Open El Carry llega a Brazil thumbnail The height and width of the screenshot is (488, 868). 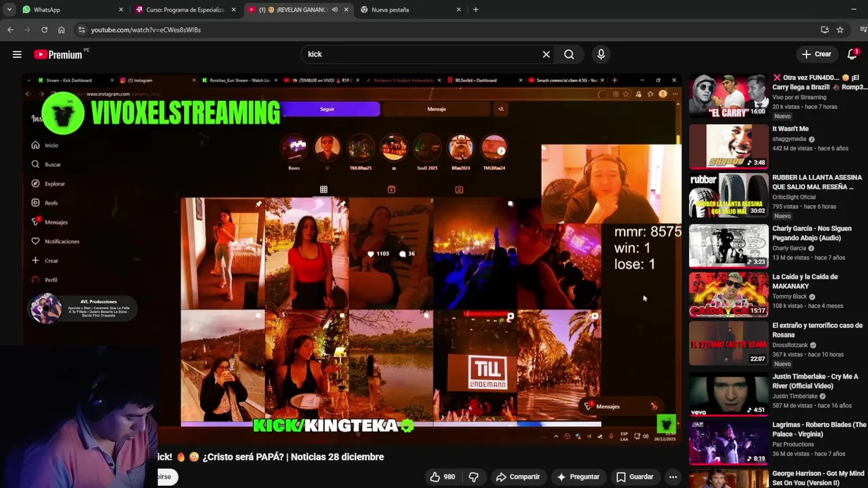(729, 96)
